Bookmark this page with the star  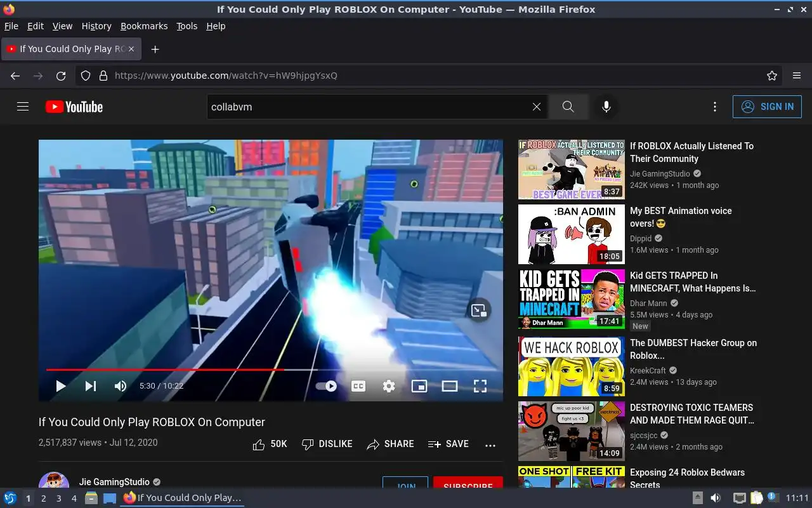coord(772,76)
